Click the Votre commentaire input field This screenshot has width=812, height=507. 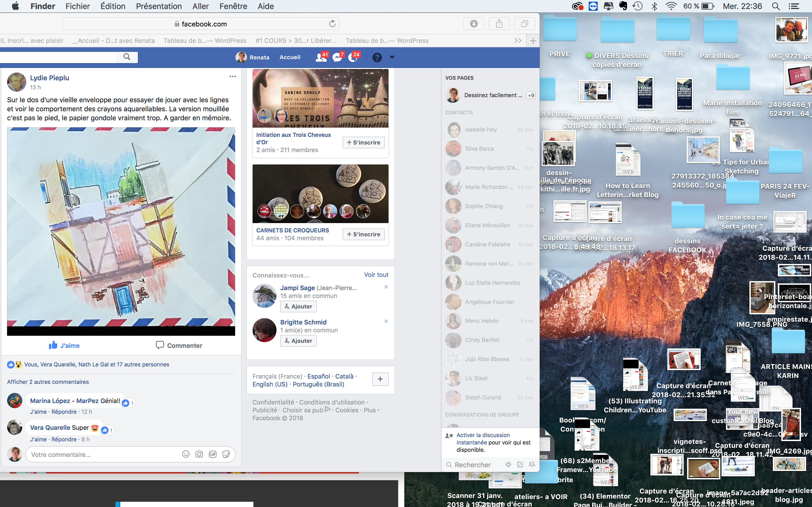point(101,454)
